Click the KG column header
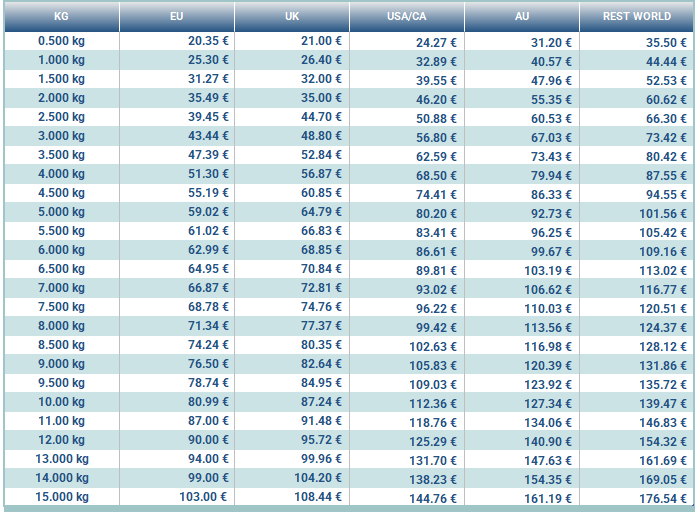Viewport: 695px width, 512px height. (x=62, y=16)
